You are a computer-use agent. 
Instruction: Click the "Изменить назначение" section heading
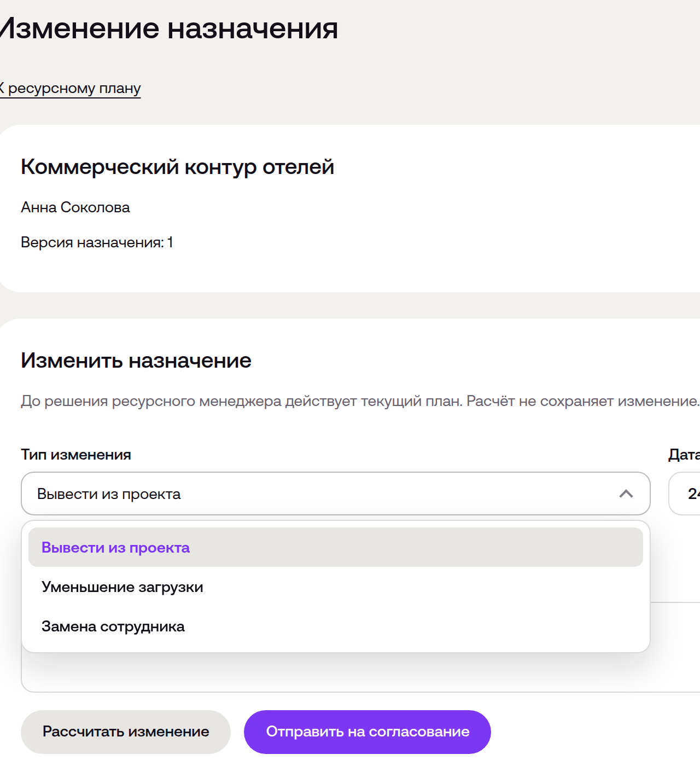pos(136,361)
